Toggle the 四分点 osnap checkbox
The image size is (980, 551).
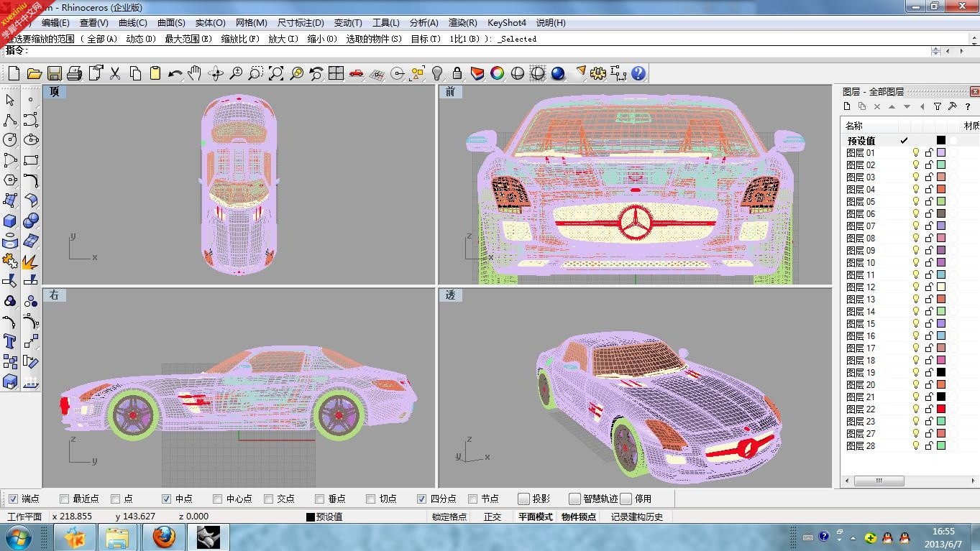[x=422, y=499]
